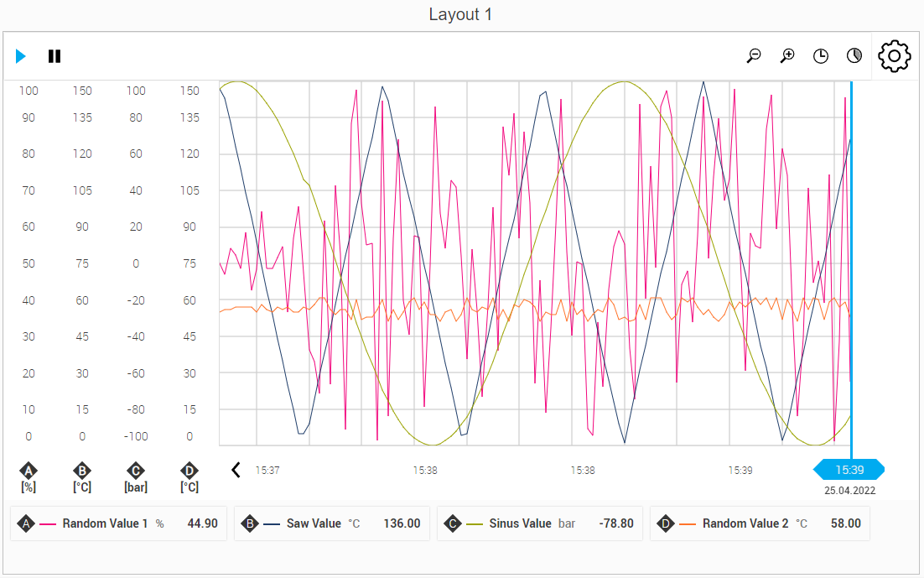924x578 pixels.
Task: Click legend diamond A beside Random Value 1
Action: coord(26,523)
